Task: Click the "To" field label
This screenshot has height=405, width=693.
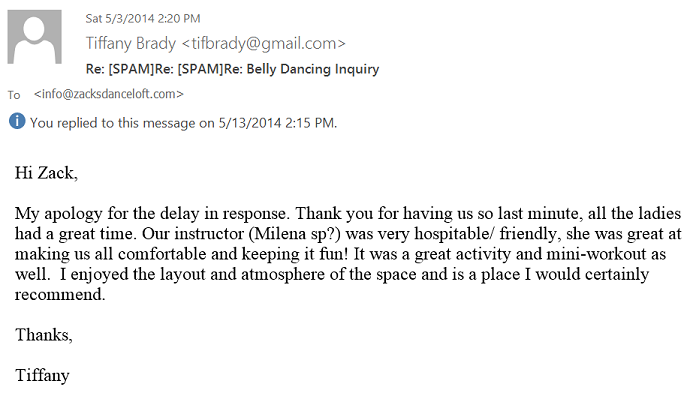Action: (14, 95)
